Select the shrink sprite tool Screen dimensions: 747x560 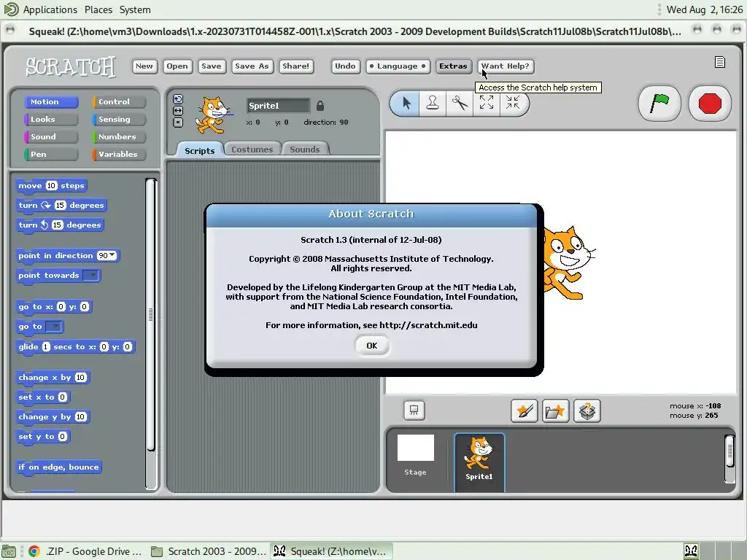click(513, 103)
